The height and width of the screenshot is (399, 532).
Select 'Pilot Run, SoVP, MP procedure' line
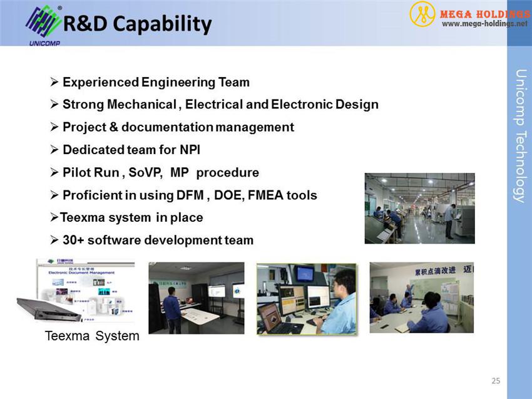pyautogui.click(x=161, y=172)
